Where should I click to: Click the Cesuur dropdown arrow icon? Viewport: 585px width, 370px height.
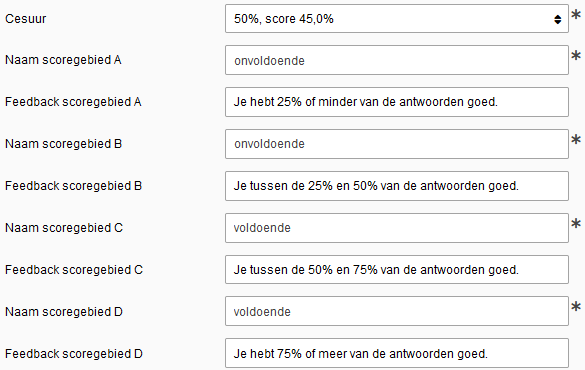click(x=557, y=19)
